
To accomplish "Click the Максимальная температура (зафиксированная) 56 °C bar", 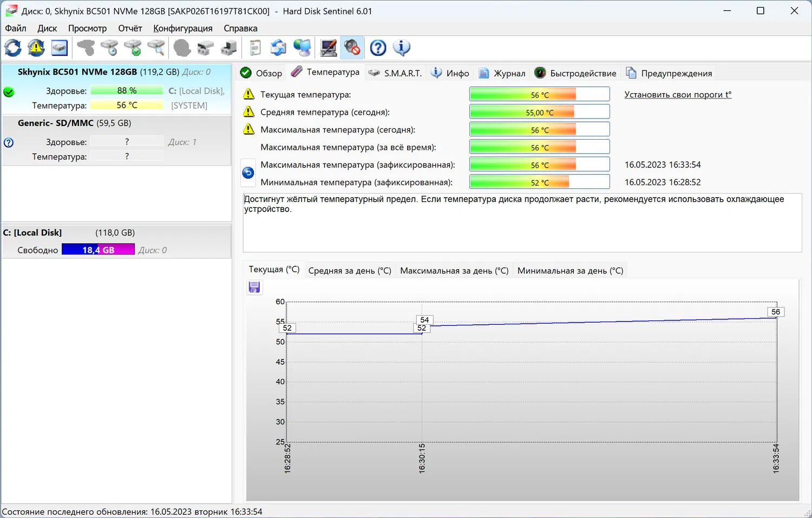I will tap(540, 165).
